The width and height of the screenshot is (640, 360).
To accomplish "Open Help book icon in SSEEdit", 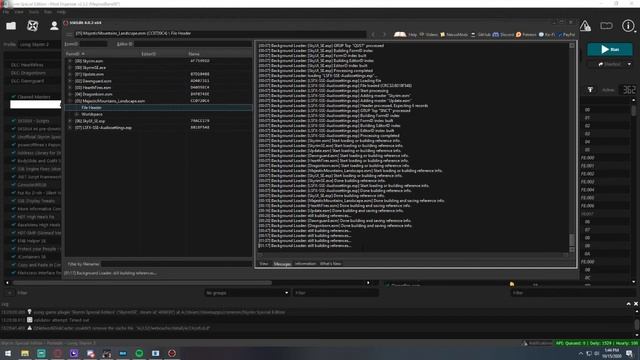I will (x=400, y=35).
